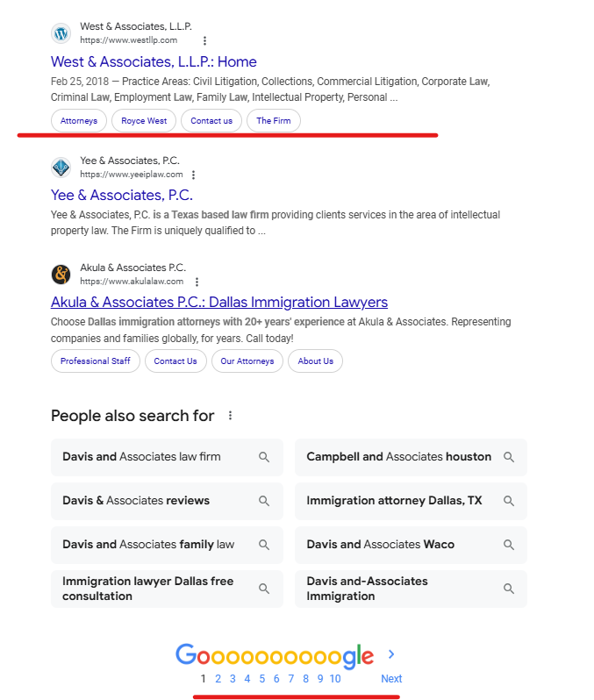
Task: Click Yee & Associates site favicon
Action: (x=61, y=168)
